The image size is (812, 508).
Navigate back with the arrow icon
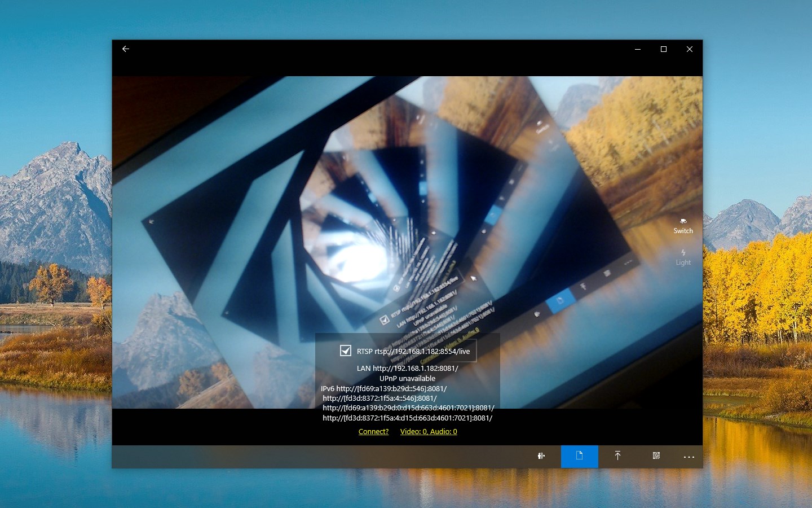coord(125,49)
